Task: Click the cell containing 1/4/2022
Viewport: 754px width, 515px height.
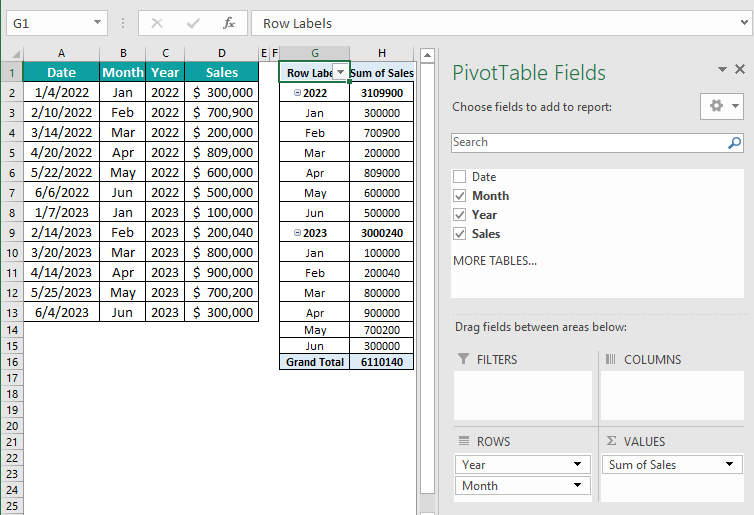Action: (61, 92)
